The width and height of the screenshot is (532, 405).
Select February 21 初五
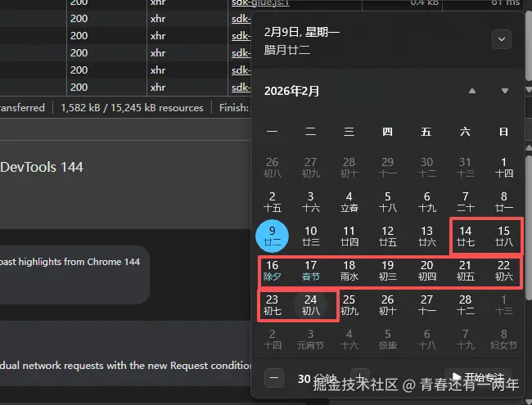pos(465,270)
